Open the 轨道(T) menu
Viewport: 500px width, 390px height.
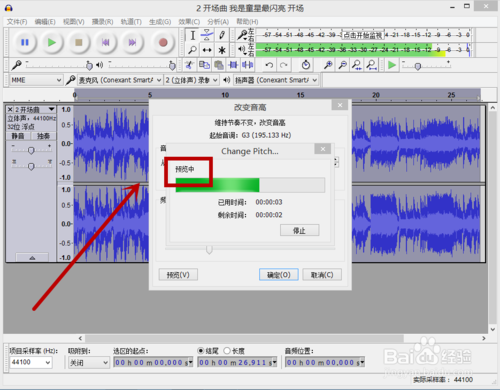(x=131, y=22)
